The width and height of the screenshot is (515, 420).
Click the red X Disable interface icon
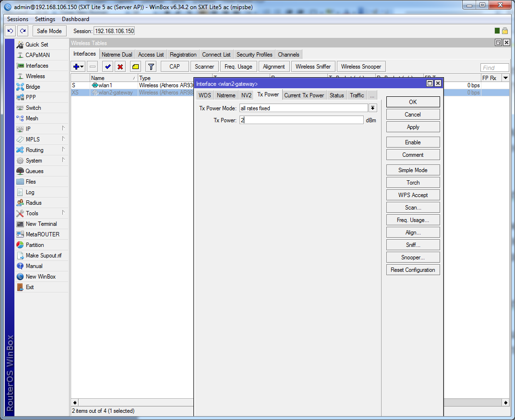120,67
